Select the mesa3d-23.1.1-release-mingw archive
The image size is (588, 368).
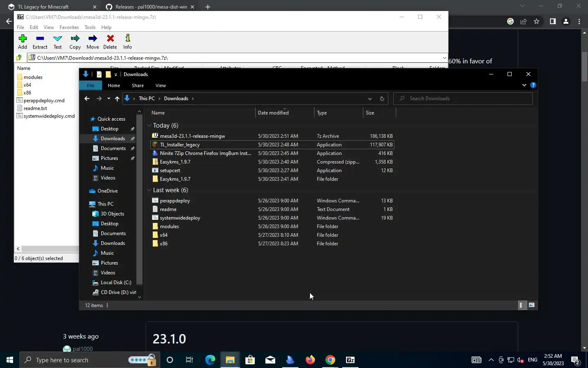[x=272, y=136]
